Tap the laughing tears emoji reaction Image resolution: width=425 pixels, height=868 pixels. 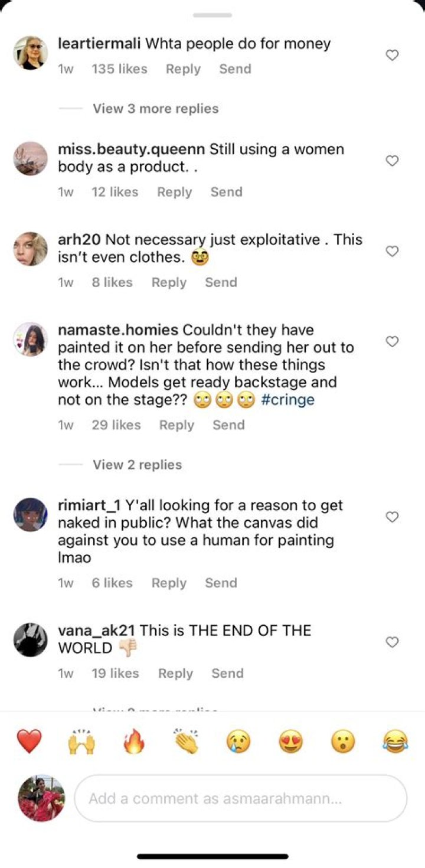point(395,741)
